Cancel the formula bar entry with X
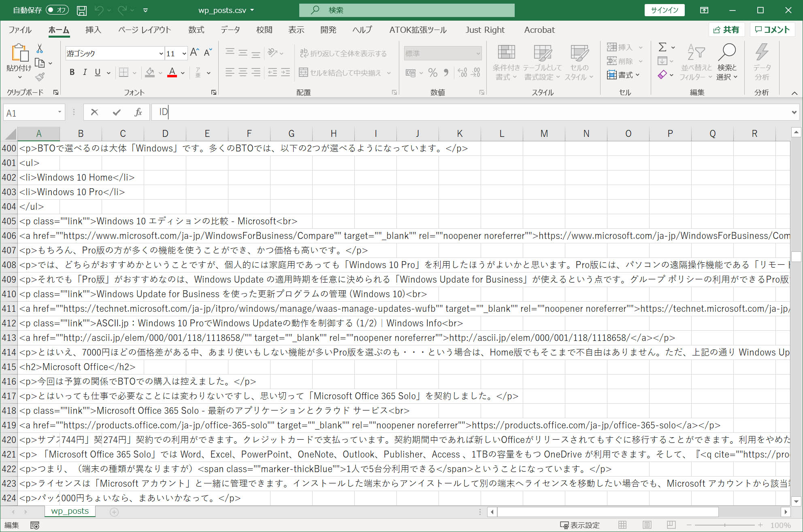 tap(94, 112)
